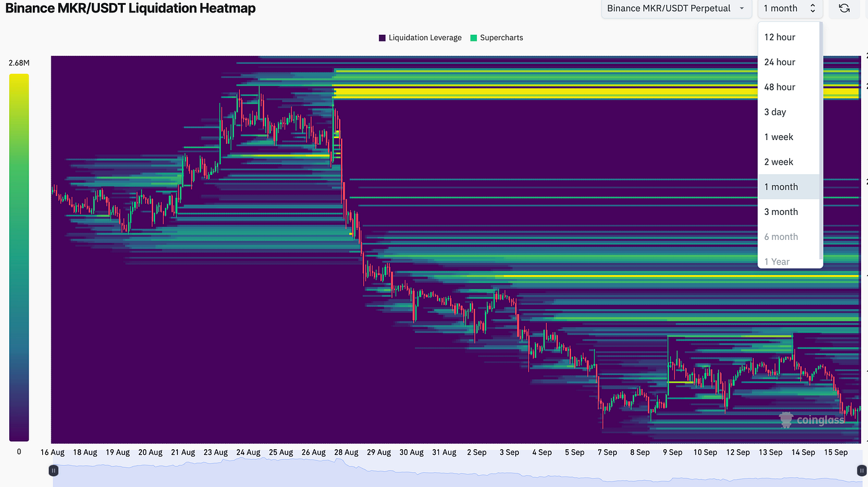Pick the highlighted 1 month option
Image resolution: width=868 pixels, height=487 pixels.
coord(789,186)
